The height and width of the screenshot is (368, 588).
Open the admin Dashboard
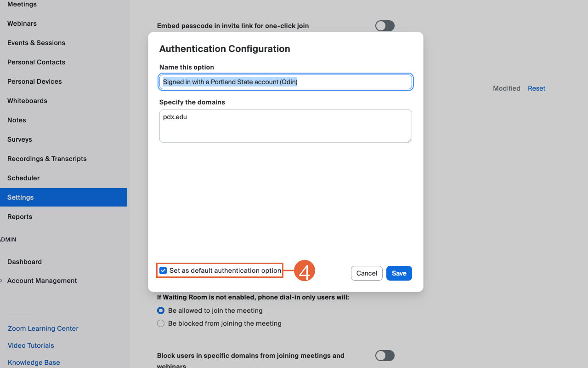[x=24, y=262]
